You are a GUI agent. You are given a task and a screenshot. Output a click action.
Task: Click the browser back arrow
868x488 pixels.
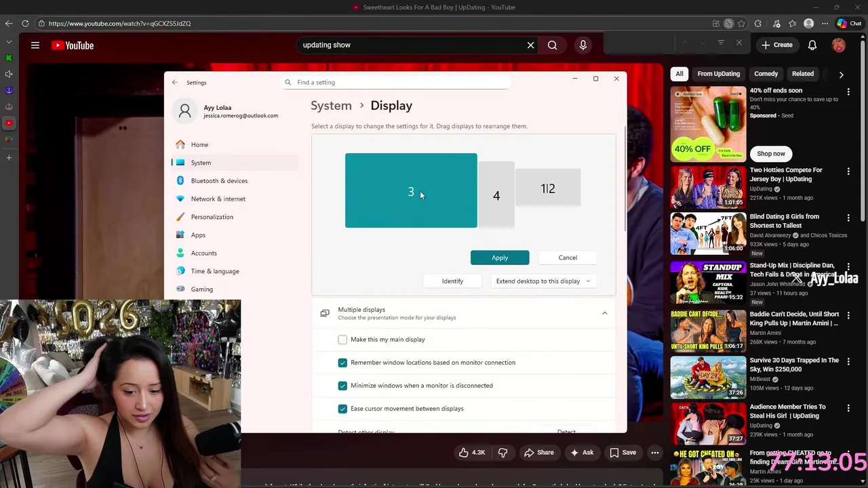tap(9, 23)
